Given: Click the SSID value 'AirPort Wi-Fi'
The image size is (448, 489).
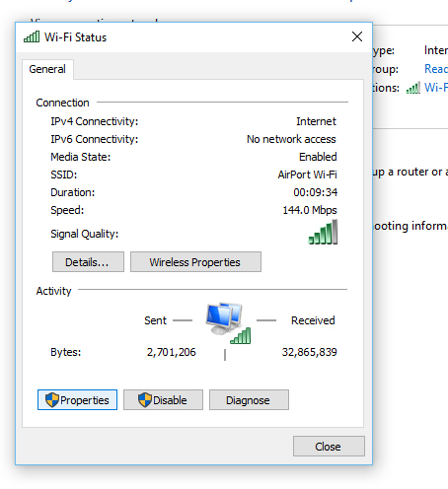Looking at the screenshot, I should pos(307,175).
